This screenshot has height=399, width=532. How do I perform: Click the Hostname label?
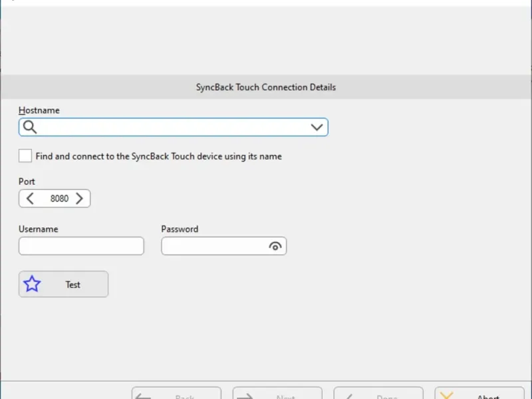39,110
